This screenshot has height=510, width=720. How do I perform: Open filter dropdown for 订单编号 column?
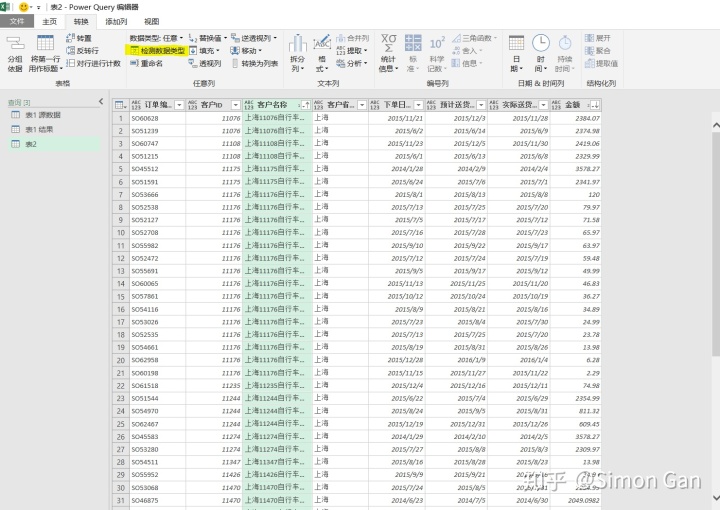click(x=179, y=105)
